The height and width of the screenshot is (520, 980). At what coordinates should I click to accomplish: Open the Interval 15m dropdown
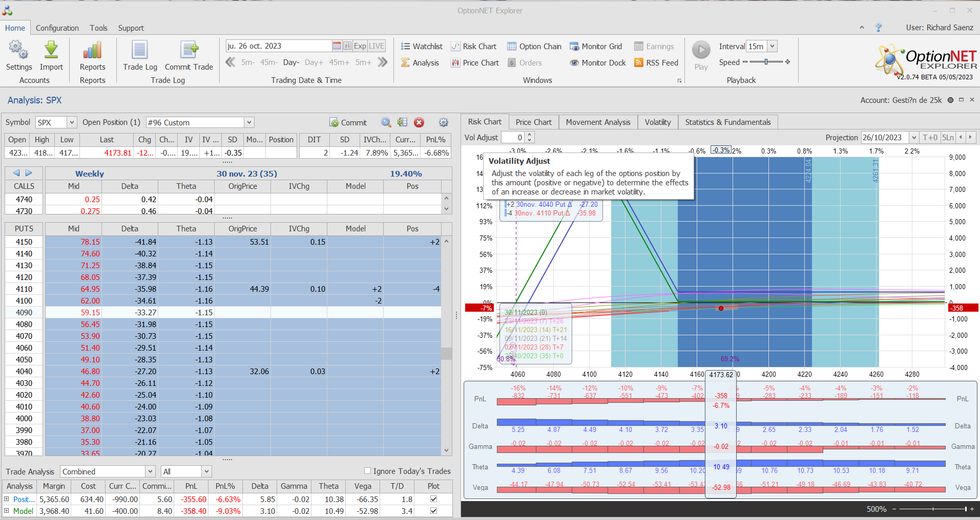(773, 46)
